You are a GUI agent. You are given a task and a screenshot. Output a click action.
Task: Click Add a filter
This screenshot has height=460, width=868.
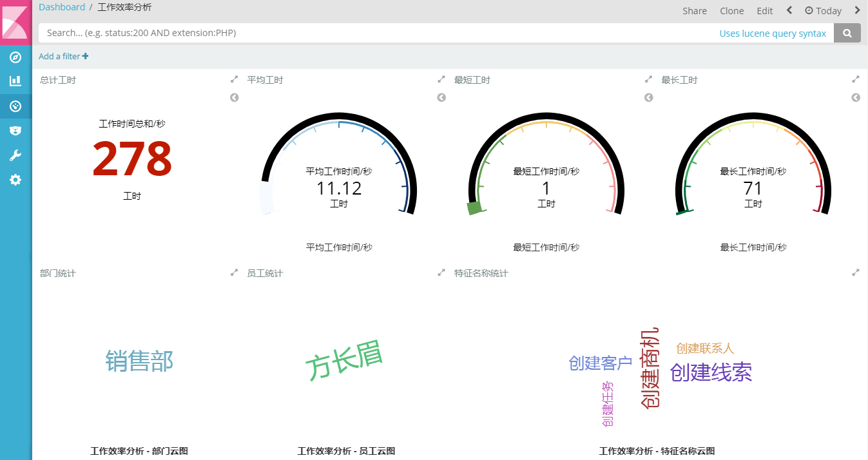tap(63, 57)
